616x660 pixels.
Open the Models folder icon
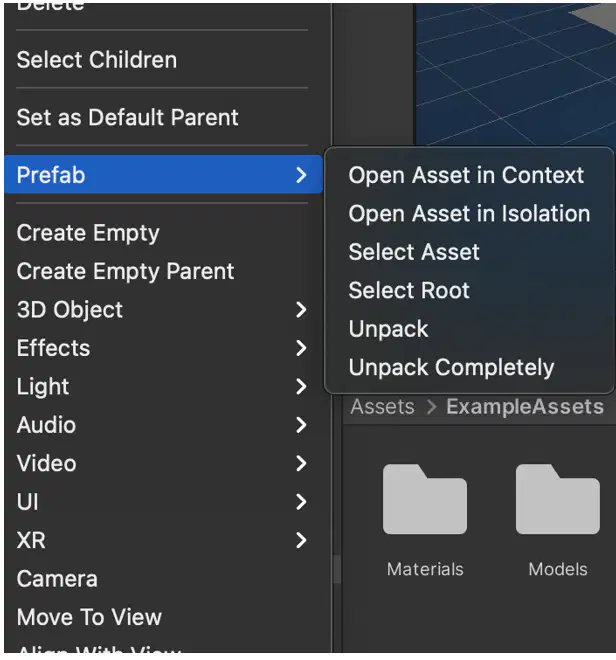[x=557, y=499]
